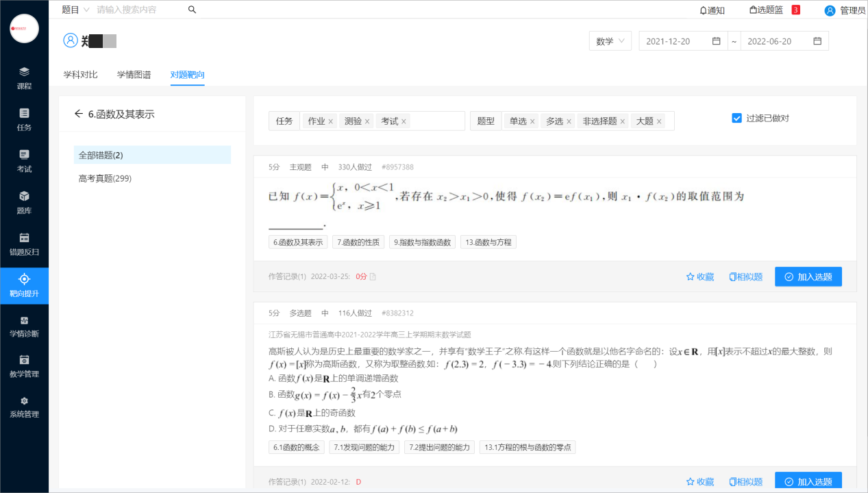Open 靶向提升 in the sidebar
Image resolution: width=868 pixels, height=493 pixels.
click(x=24, y=286)
